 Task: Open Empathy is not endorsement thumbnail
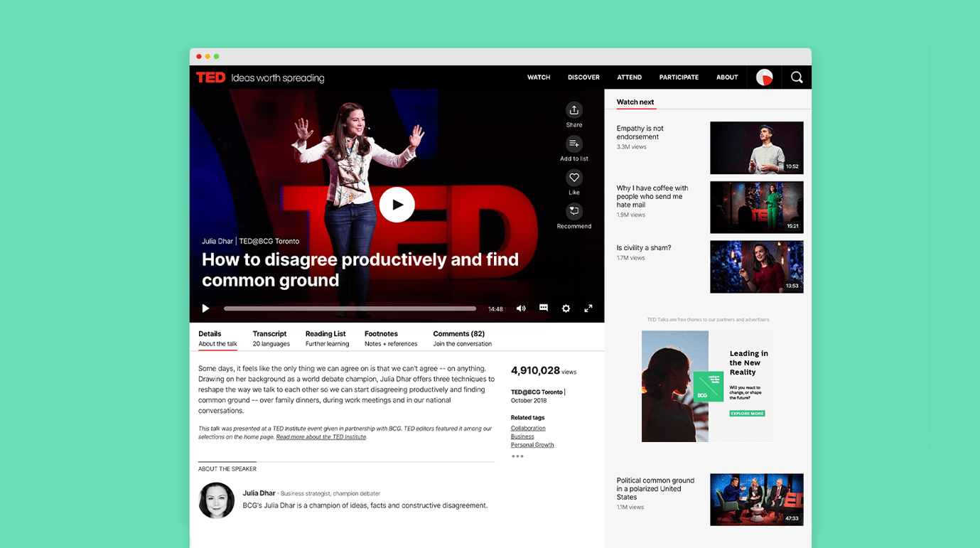pos(757,148)
